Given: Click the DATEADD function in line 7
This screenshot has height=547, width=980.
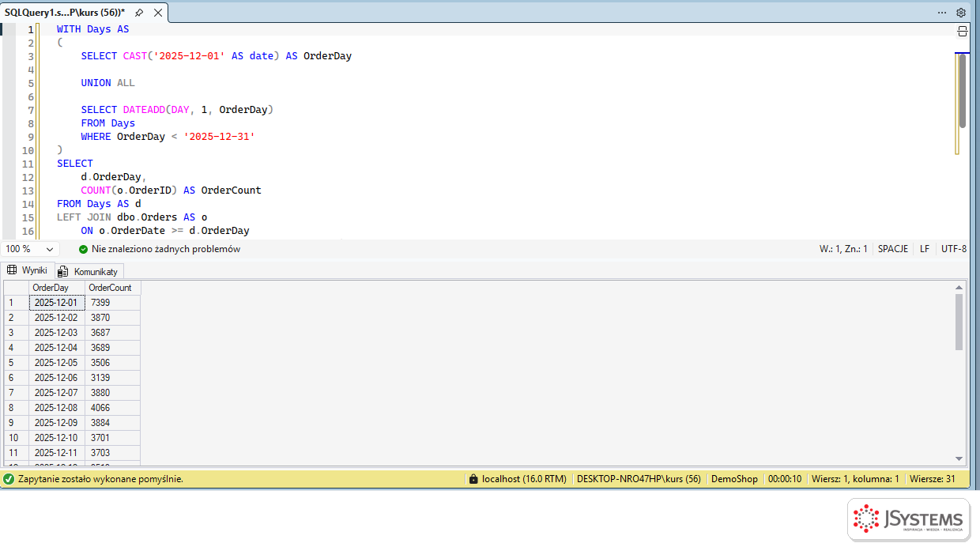Looking at the screenshot, I should click(143, 110).
